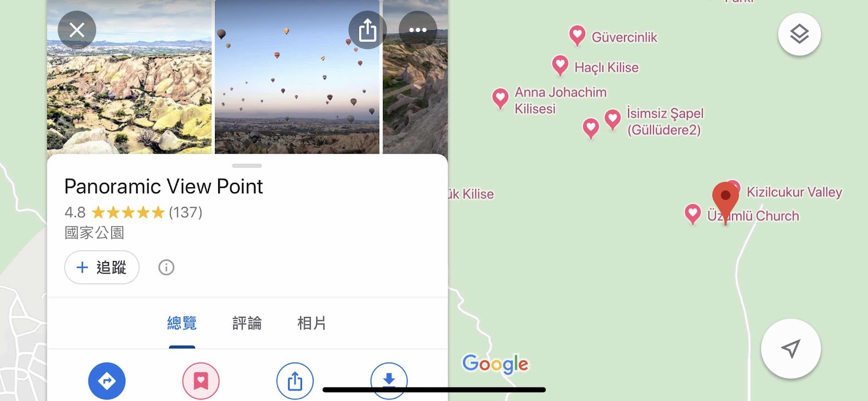This screenshot has height=401, width=868.
Task: Open the hot air balloons photo
Action: 297,77
